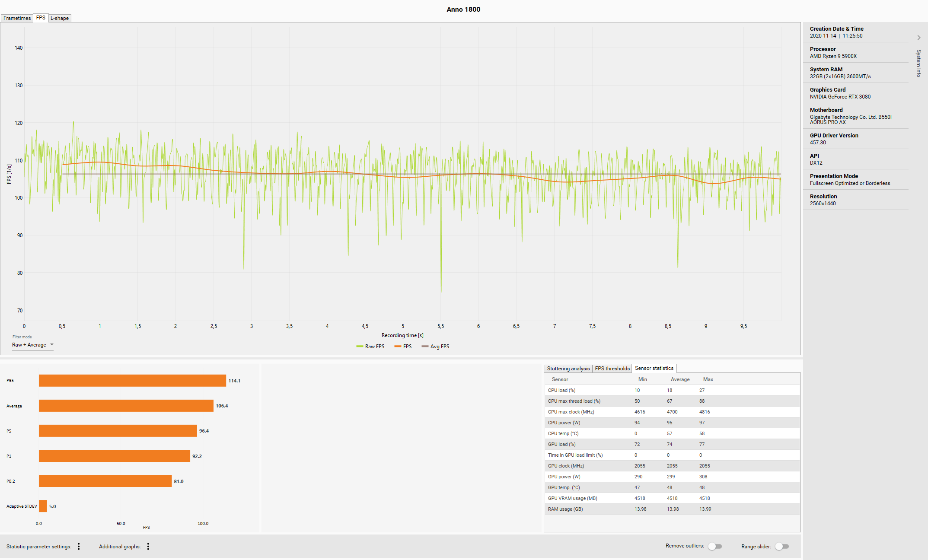The image size is (928, 560).
Task: Open Additional graphs three-dot menu
Action: (148, 547)
